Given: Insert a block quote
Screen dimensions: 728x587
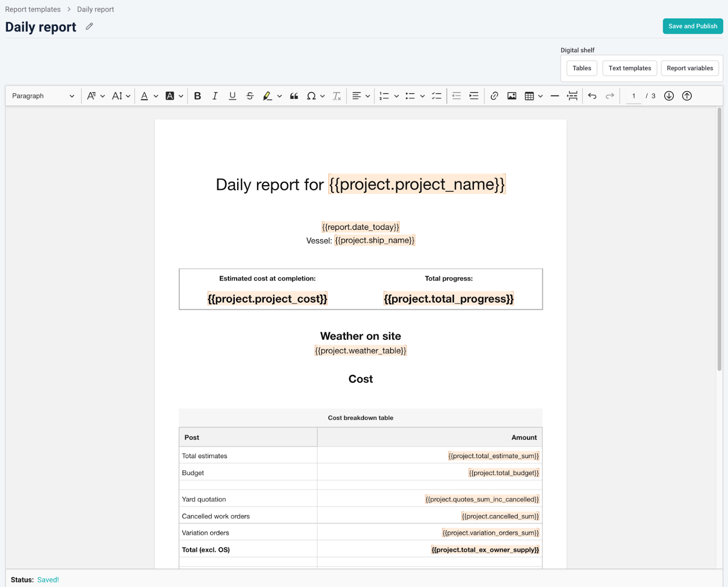Looking at the screenshot, I should [294, 96].
